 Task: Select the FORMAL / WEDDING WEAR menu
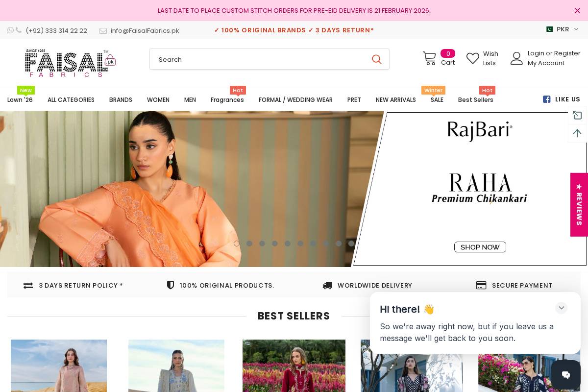coord(295,100)
